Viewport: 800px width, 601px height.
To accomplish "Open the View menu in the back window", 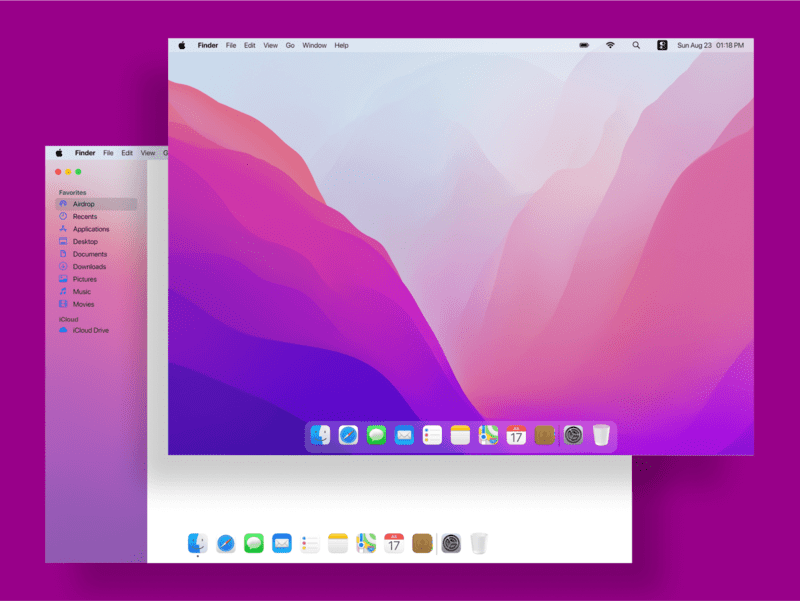I will pos(148,153).
